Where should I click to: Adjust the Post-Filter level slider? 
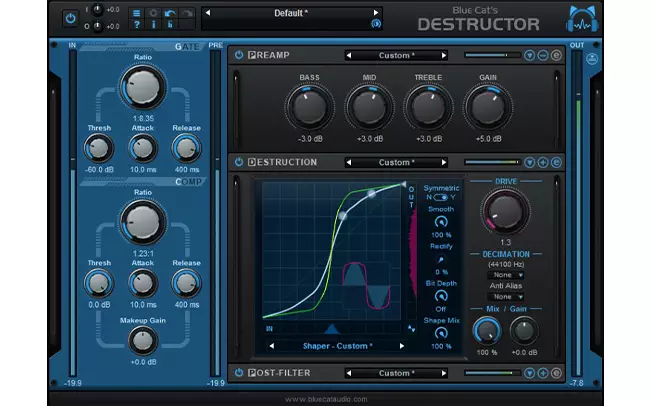pyautogui.click(x=492, y=373)
